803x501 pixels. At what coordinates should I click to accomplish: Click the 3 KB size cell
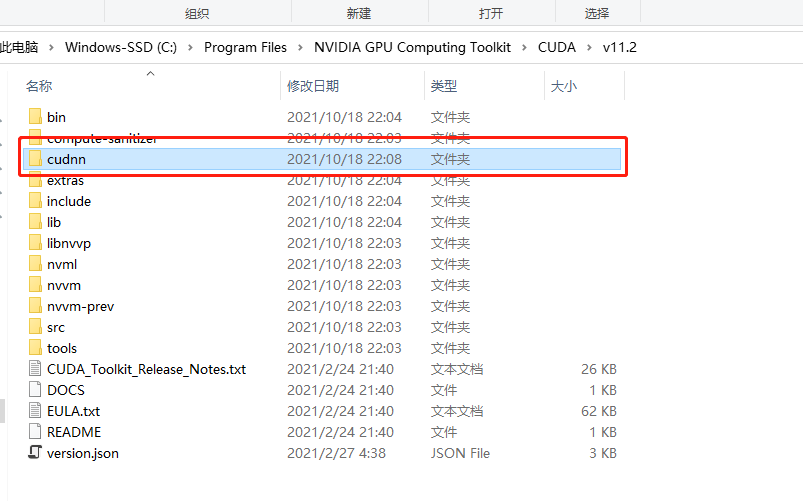pyautogui.click(x=603, y=453)
